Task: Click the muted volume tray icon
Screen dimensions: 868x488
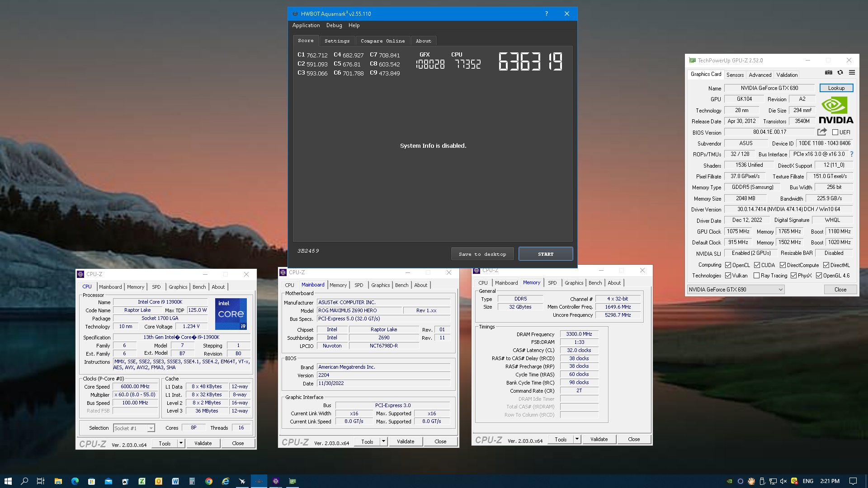Action: (783, 481)
